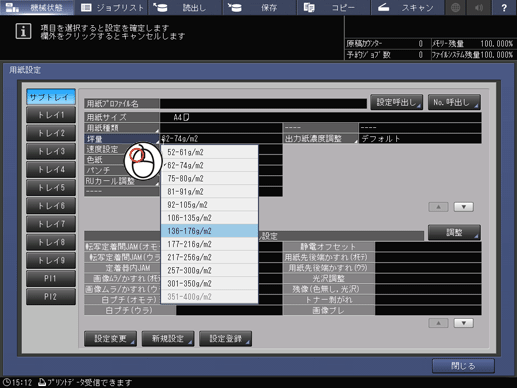The image size is (517, 388).
Task: Click the 用紙プロファイル名 profile name field
Action: [x=263, y=104]
